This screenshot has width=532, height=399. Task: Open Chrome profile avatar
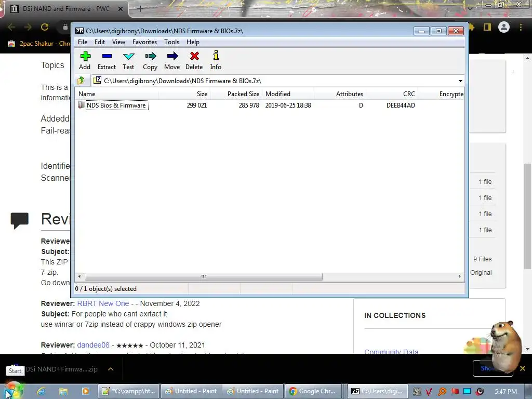click(x=504, y=27)
